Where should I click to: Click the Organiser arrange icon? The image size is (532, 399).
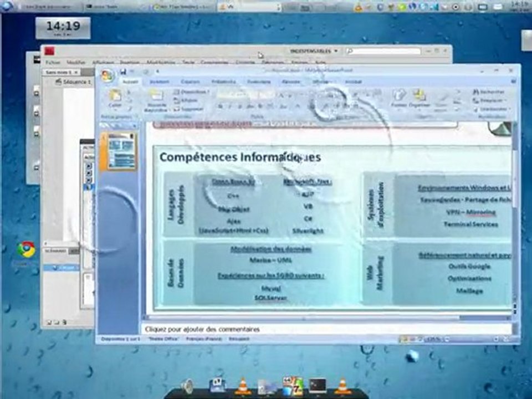pyautogui.click(x=420, y=95)
